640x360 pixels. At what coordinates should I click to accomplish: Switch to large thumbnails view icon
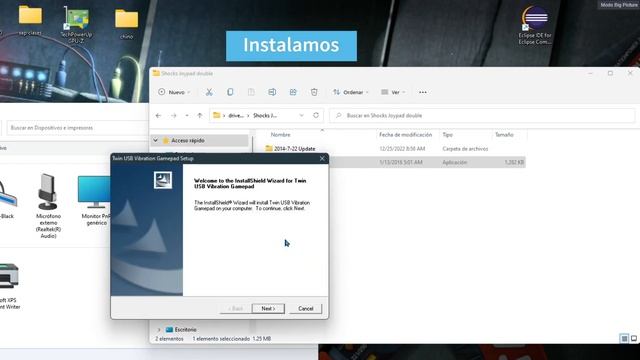[633, 338]
